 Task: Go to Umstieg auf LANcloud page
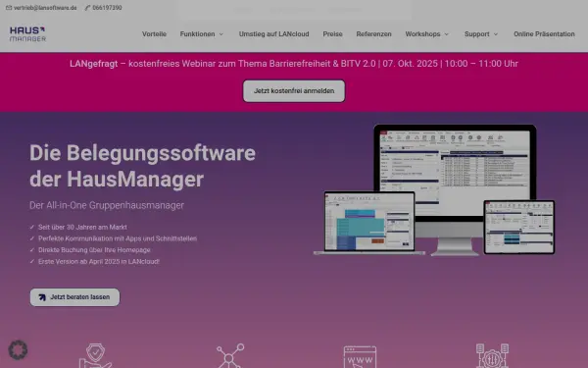(x=273, y=33)
